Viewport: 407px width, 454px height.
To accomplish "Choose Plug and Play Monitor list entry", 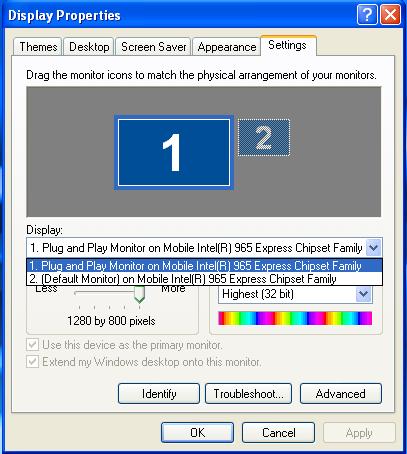I will tap(204, 266).
